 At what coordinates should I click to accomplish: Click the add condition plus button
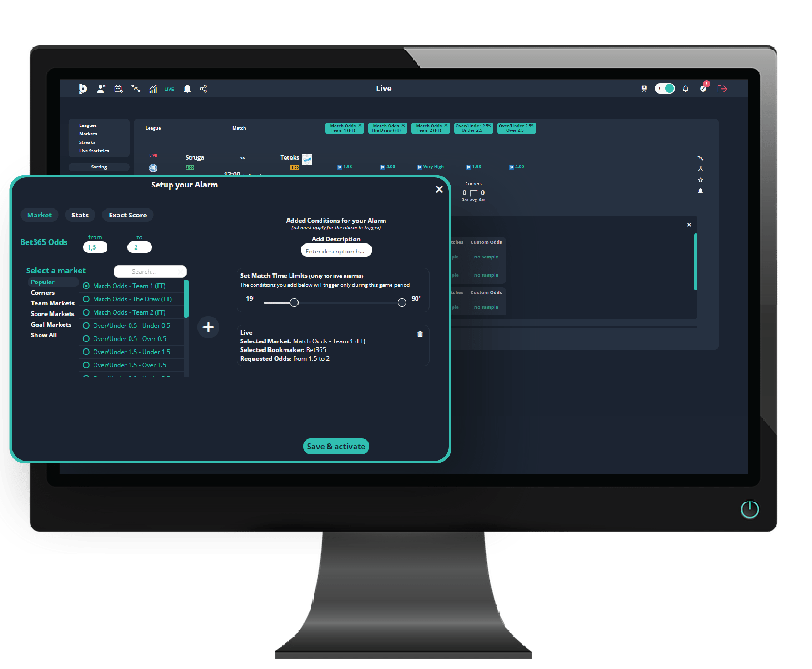point(209,327)
